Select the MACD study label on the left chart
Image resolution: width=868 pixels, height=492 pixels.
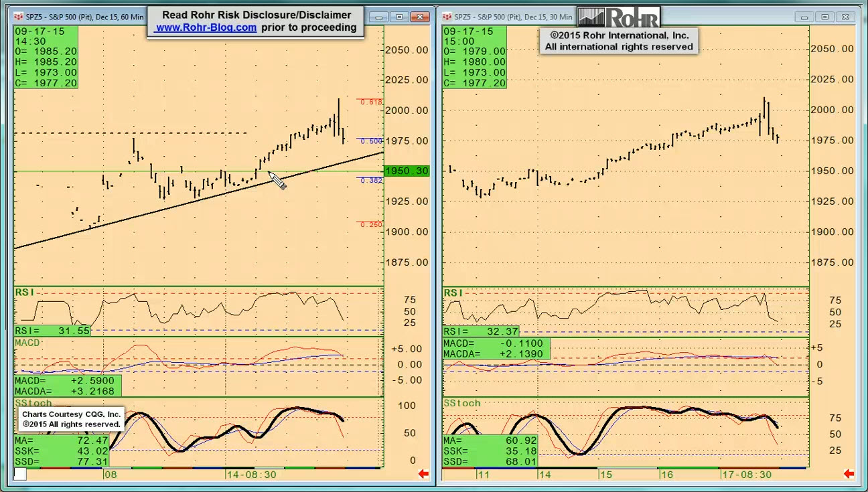pyautogui.click(x=27, y=343)
